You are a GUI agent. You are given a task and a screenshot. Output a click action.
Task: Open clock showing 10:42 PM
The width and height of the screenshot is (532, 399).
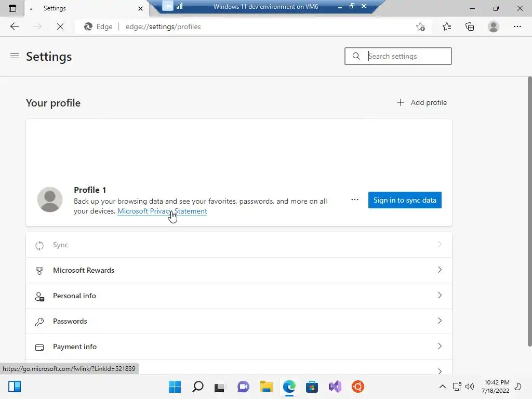[495, 387]
